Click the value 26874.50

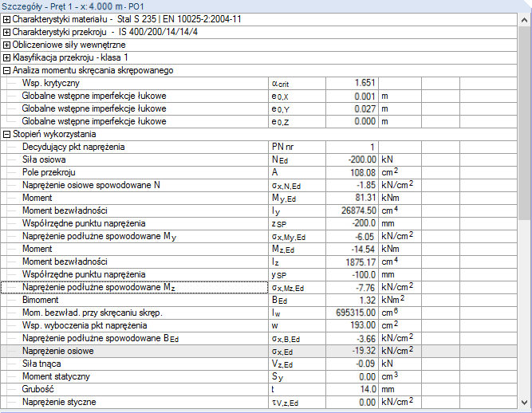(359, 211)
